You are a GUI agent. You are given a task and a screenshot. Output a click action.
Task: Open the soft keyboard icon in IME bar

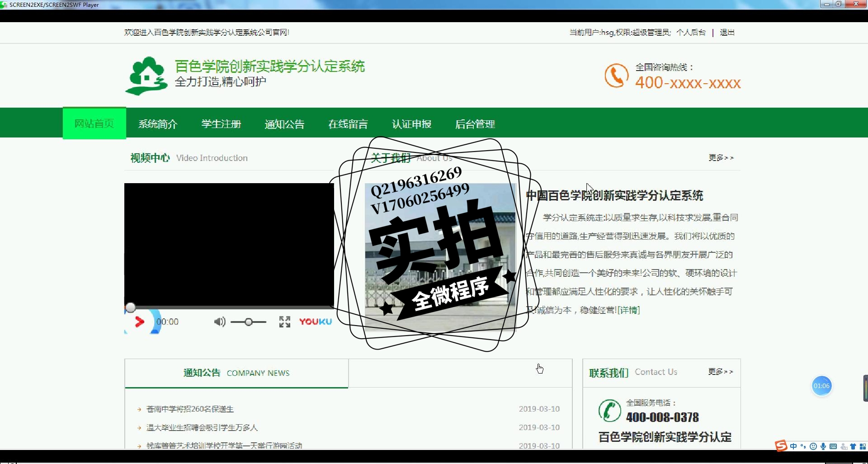coord(833,446)
